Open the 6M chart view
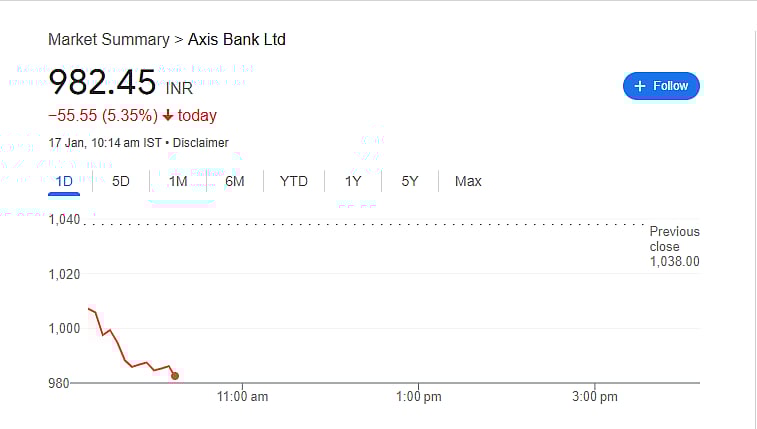This screenshot has width=757, height=429. (x=235, y=181)
